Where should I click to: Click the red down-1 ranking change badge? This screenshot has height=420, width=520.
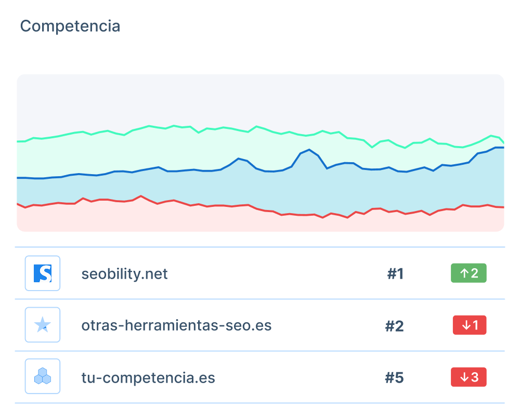pyautogui.click(x=470, y=325)
